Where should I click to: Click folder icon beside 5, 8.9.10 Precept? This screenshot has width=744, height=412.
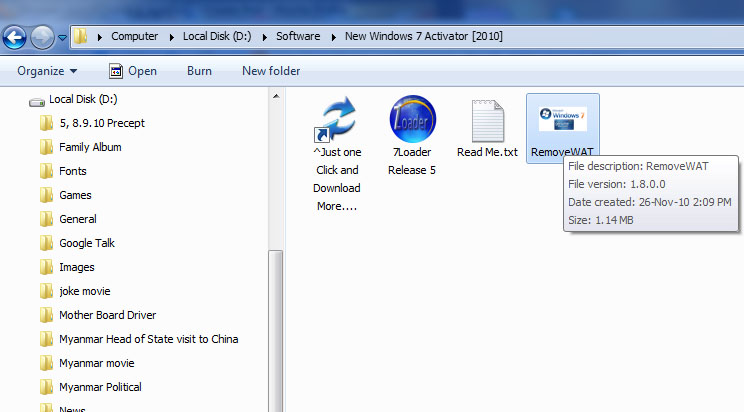point(46,123)
